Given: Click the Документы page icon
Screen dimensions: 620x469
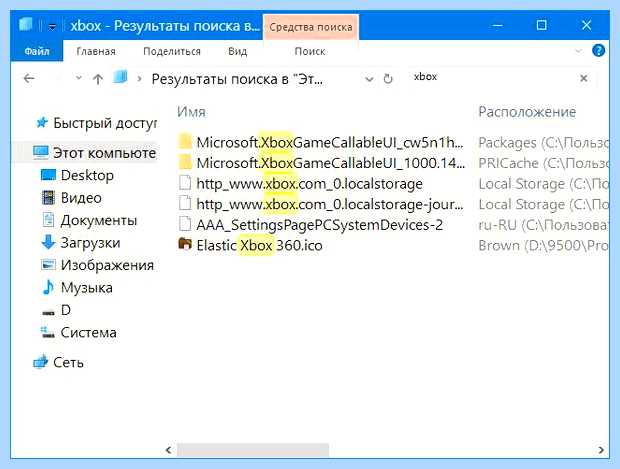Looking at the screenshot, I should (x=48, y=220).
